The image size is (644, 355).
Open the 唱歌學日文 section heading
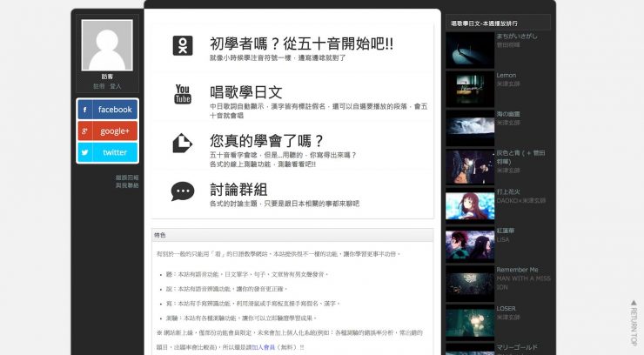click(x=246, y=91)
